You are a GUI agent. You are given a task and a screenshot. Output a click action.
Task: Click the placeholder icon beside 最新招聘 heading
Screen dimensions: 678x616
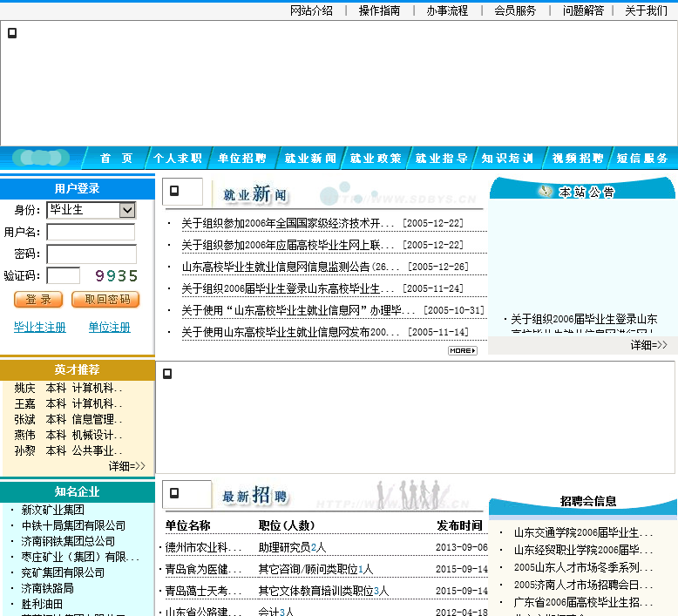tap(175, 493)
